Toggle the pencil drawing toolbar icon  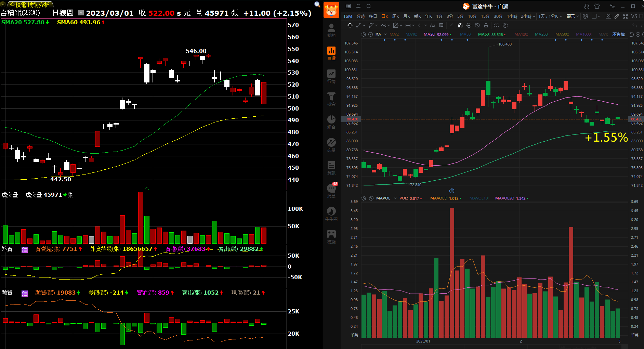coord(617,16)
